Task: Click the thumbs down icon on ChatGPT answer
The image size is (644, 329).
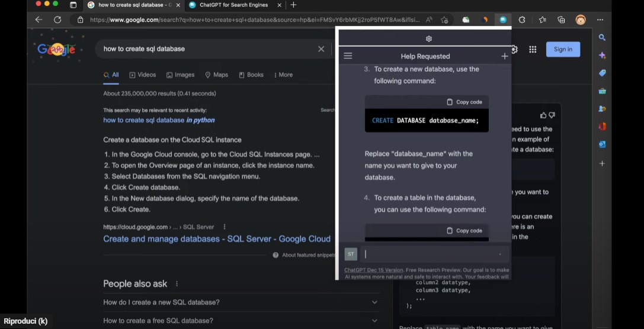Action: 552,115
